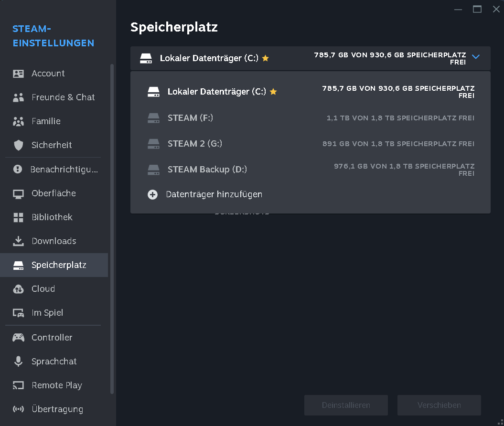Click the default-drive star in the dropdown header
This screenshot has height=426, width=504.
tap(266, 58)
